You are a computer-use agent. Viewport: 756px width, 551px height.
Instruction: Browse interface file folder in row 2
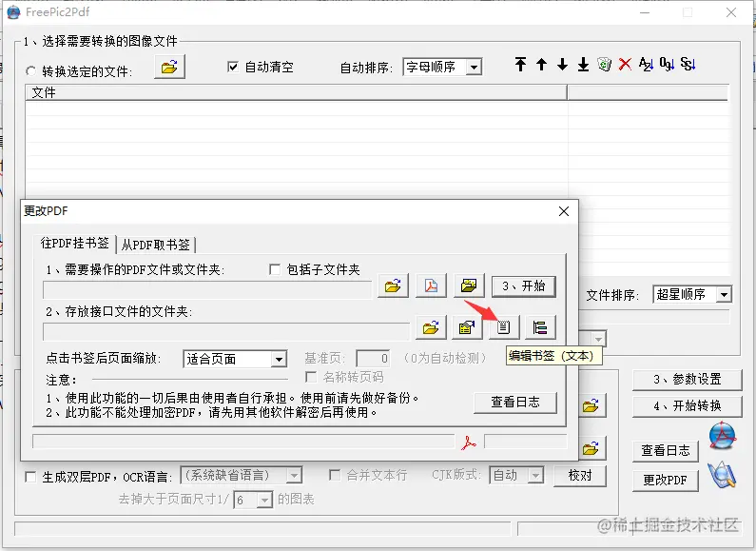point(431,327)
